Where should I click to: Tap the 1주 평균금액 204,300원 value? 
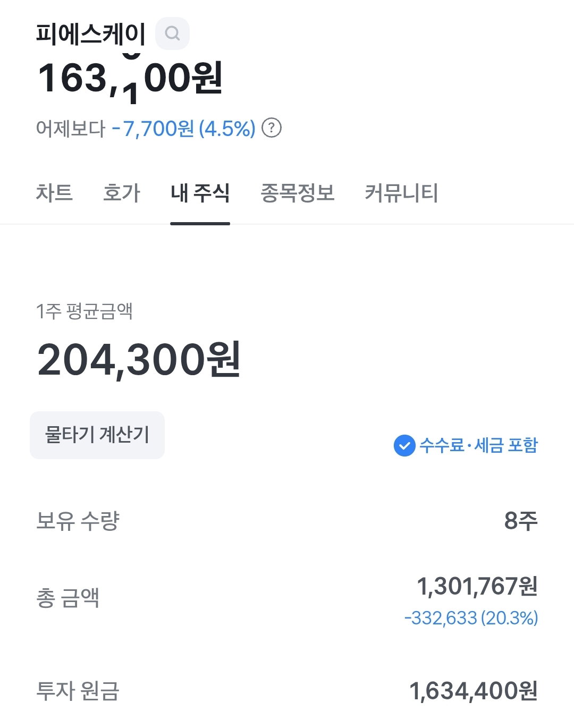click(x=139, y=360)
